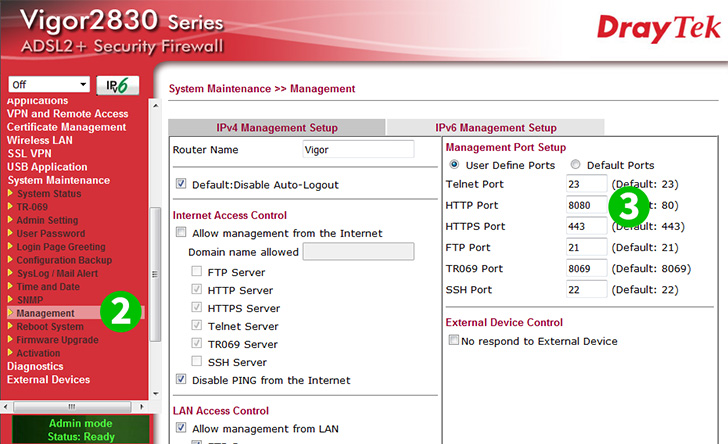728x444 pixels.
Task: Click the IPv6 icon button
Action: (x=117, y=85)
